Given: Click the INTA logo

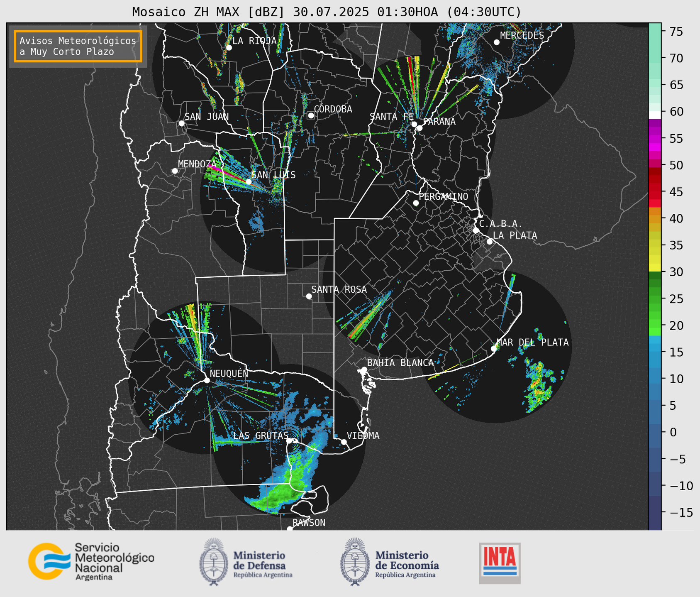Looking at the screenshot, I should pyautogui.click(x=500, y=563).
